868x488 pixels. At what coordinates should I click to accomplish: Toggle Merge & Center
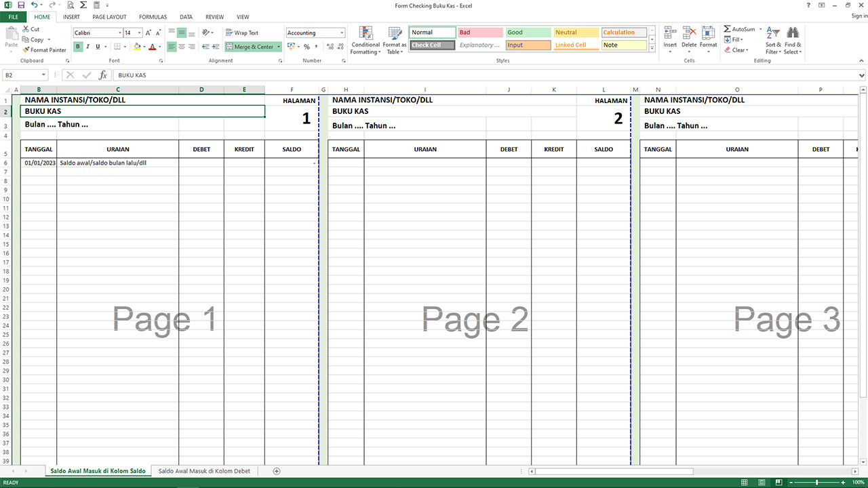pos(250,47)
